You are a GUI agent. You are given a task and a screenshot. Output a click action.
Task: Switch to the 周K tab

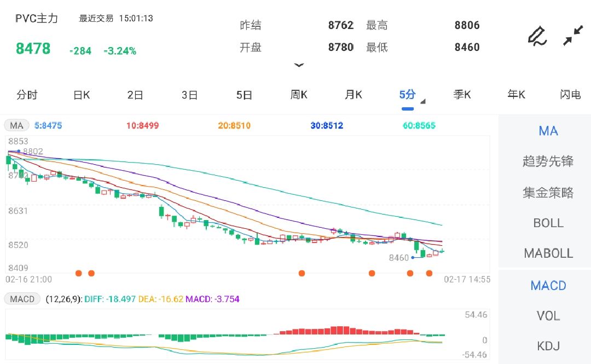(x=298, y=95)
